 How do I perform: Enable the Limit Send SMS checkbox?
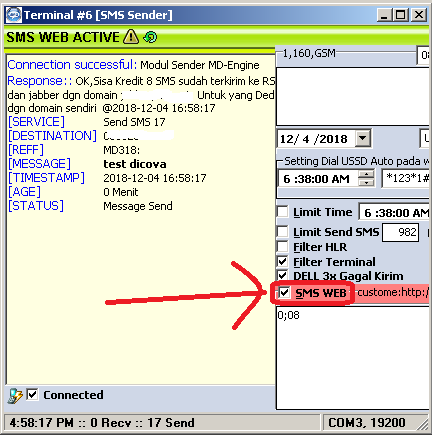[x=282, y=231]
